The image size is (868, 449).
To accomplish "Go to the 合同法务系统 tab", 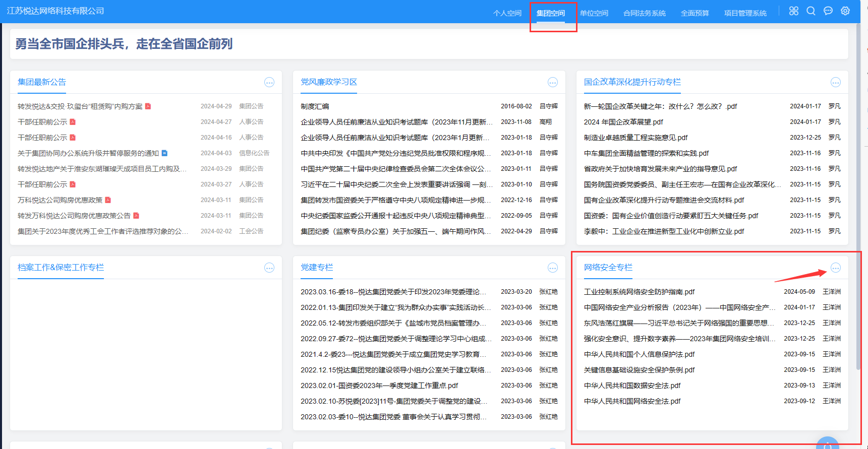I will [644, 13].
